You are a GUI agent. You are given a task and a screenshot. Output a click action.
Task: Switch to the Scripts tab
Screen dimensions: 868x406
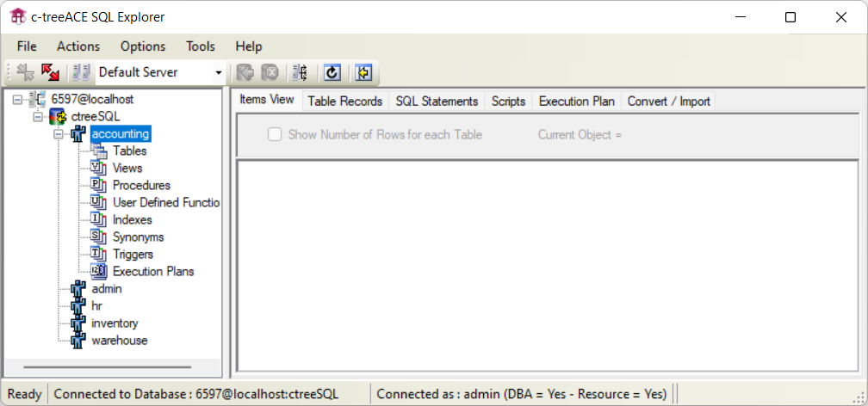click(508, 101)
